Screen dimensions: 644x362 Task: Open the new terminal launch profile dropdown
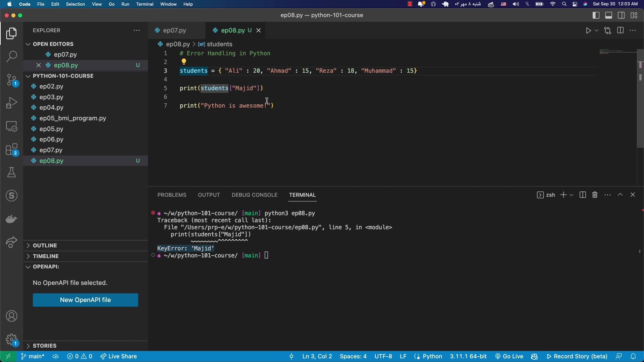click(x=572, y=195)
